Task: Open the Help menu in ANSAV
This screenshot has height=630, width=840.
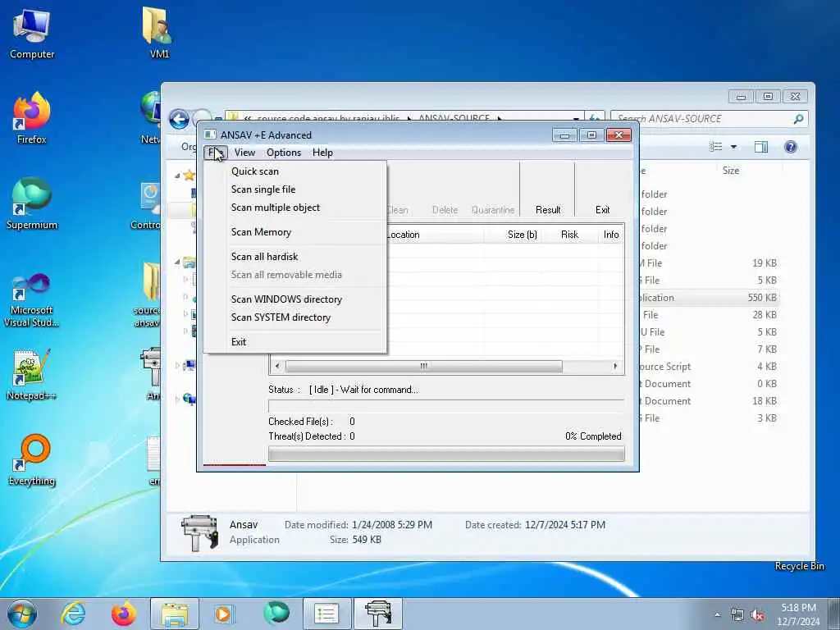Action: pos(322,153)
